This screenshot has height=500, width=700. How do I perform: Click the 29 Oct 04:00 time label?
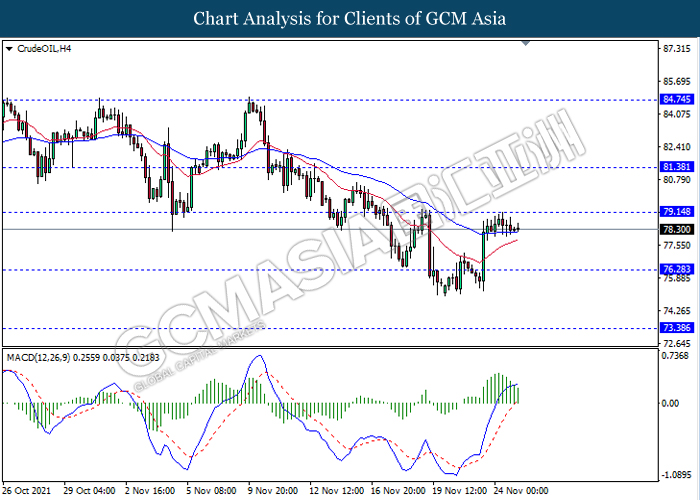[89, 491]
